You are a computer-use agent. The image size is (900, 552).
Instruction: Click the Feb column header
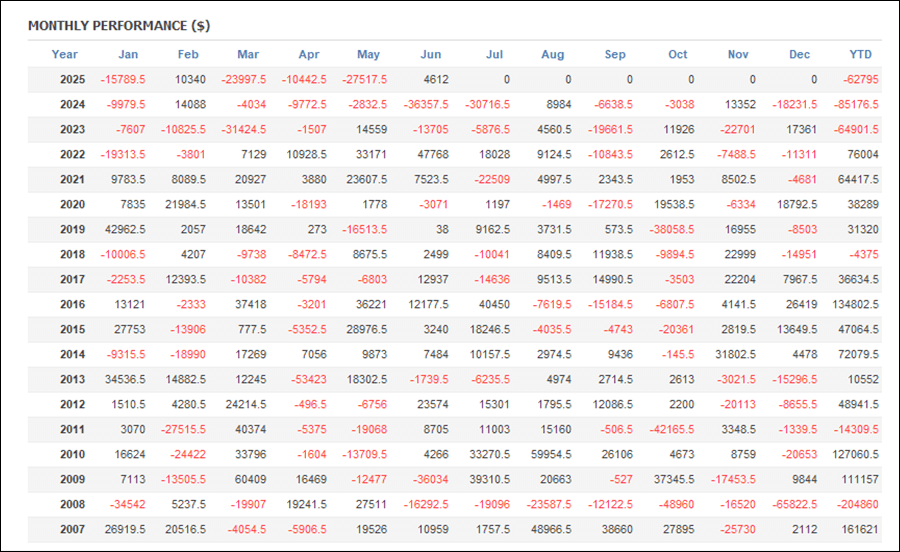point(188,55)
